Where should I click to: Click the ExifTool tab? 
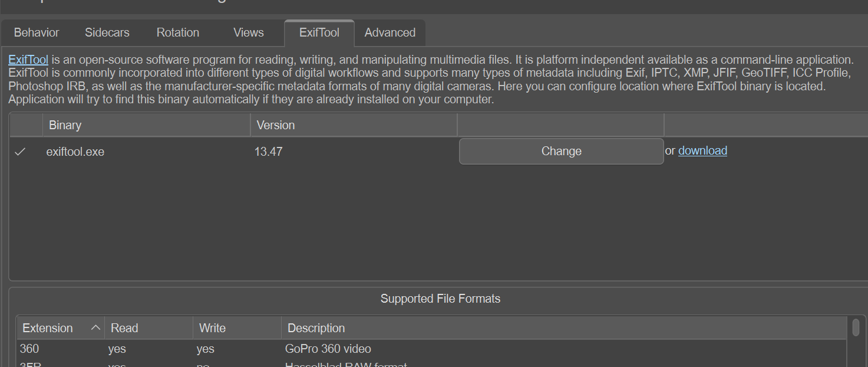click(319, 33)
